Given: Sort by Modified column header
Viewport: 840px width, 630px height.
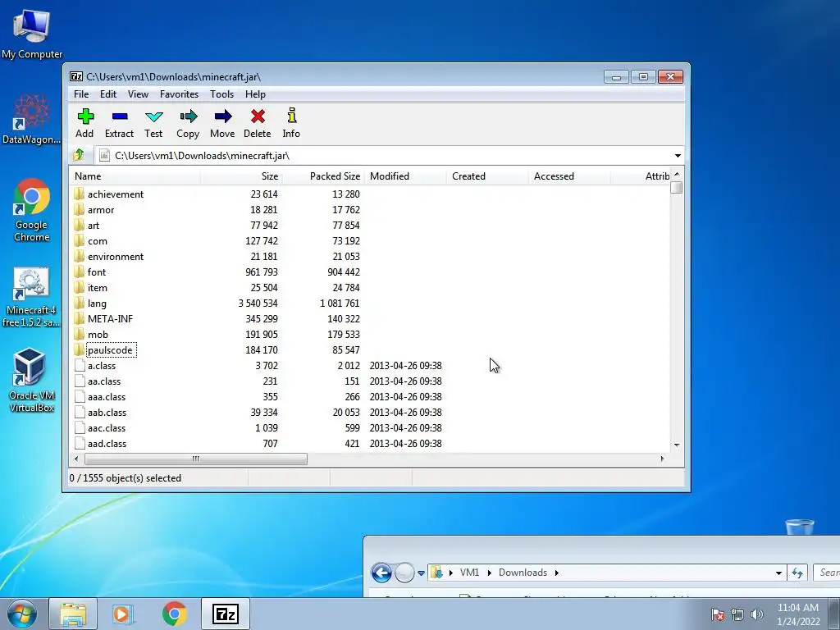Looking at the screenshot, I should pyautogui.click(x=405, y=176).
